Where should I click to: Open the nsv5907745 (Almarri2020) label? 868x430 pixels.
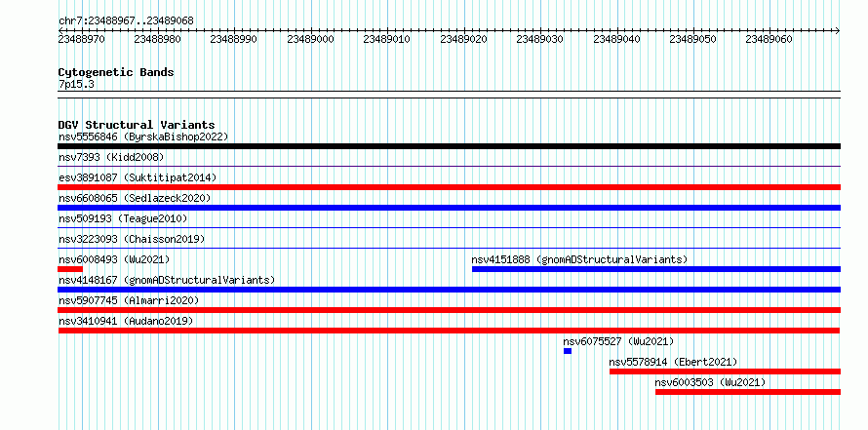coord(129,300)
